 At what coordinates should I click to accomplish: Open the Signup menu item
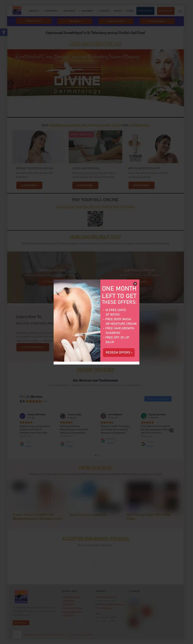click(130, 11)
